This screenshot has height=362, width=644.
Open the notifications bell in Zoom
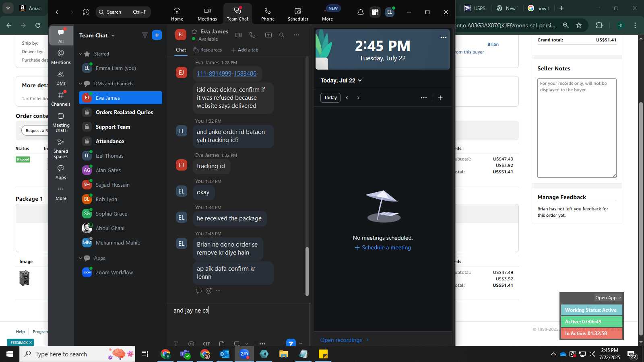361,12
